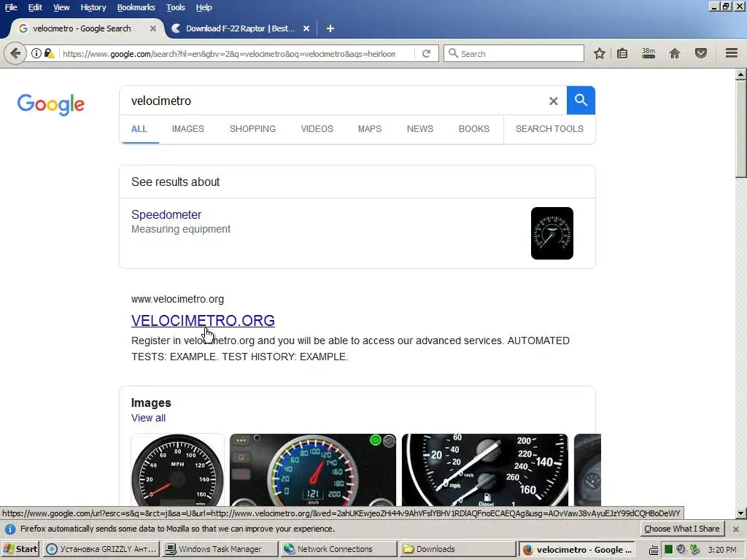Bookmark this page with the star icon
Viewport: 747px width, 560px height.
[600, 53]
